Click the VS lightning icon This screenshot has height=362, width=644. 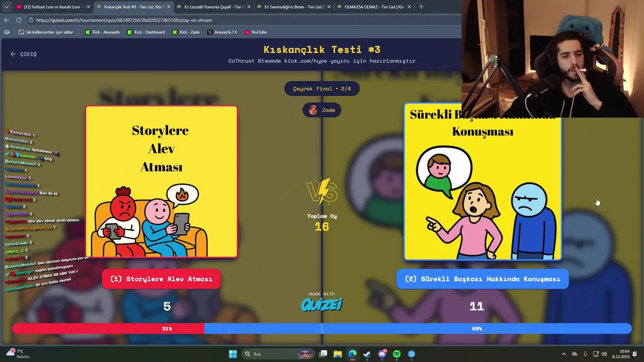click(322, 191)
